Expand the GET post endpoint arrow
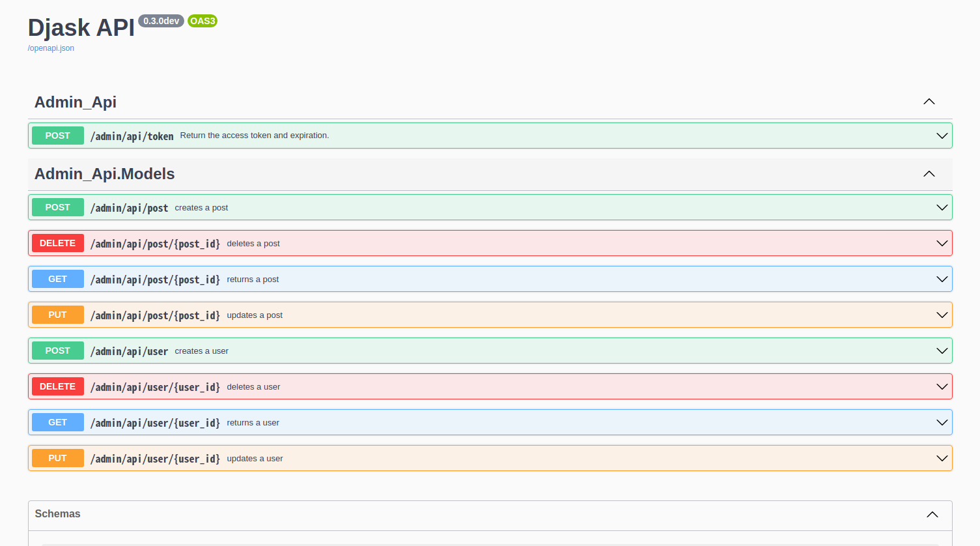Viewport: 980px width, 546px height. [x=942, y=279]
